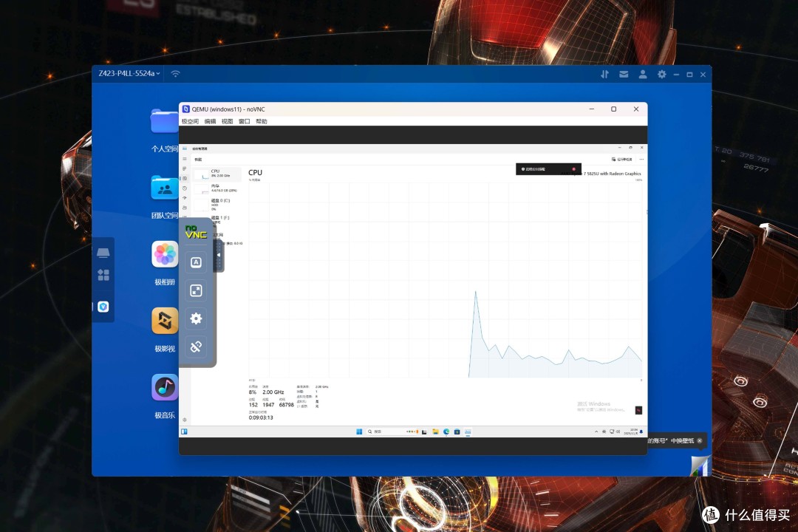Select CPU in Task Manager performance list
Image resolution: width=798 pixels, height=532 pixels.
217,174
